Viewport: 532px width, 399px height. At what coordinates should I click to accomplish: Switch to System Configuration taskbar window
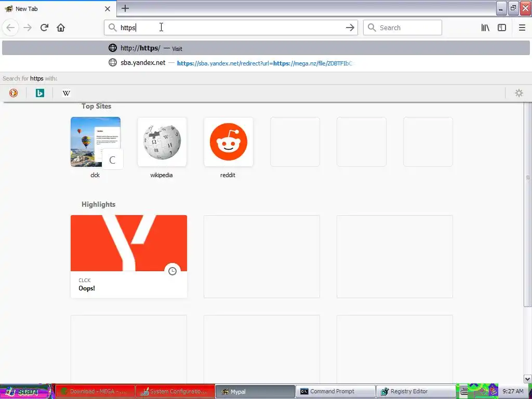coord(176,392)
